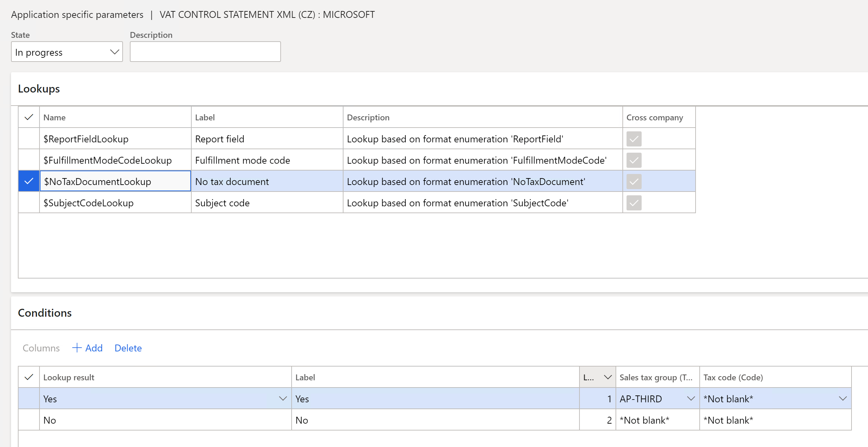Click the selected row checkmark for $NoTaxDocumentLookup

(29, 181)
